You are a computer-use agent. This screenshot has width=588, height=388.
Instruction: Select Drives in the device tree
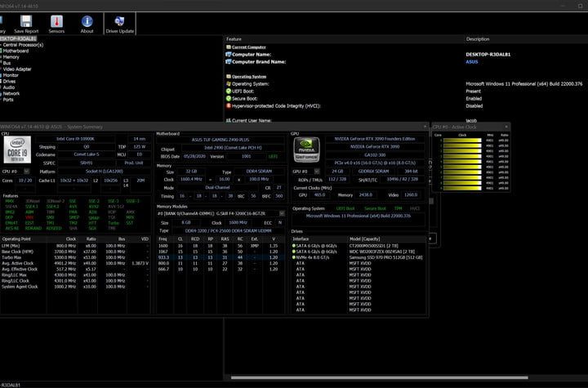click(x=9, y=82)
